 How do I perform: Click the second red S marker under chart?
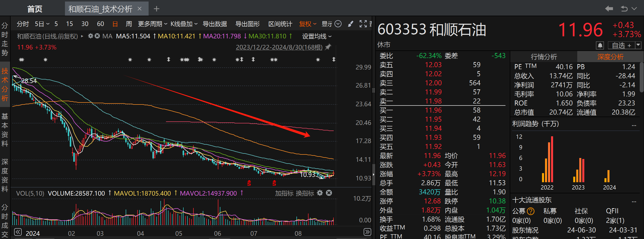(x=274, y=183)
